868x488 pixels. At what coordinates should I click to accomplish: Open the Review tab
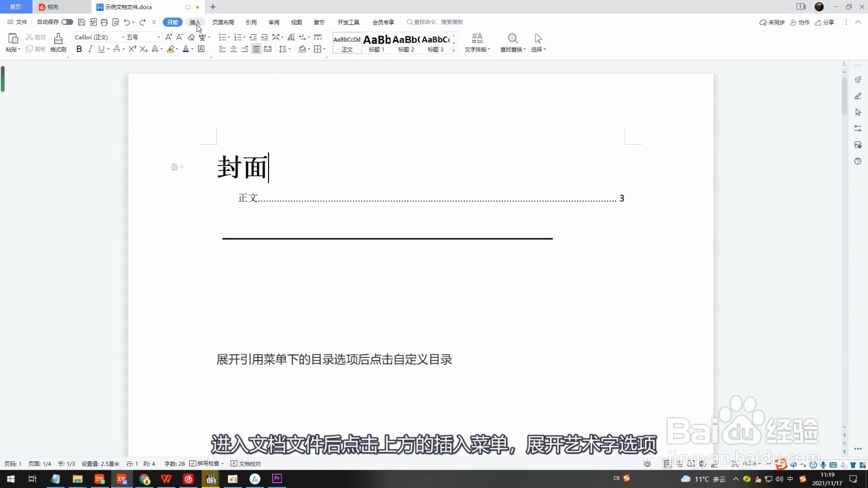click(274, 22)
